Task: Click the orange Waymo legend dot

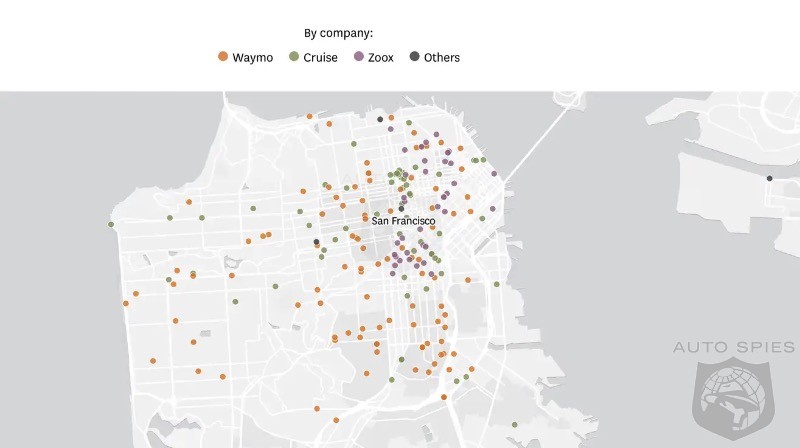Action: (x=223, y=57)
